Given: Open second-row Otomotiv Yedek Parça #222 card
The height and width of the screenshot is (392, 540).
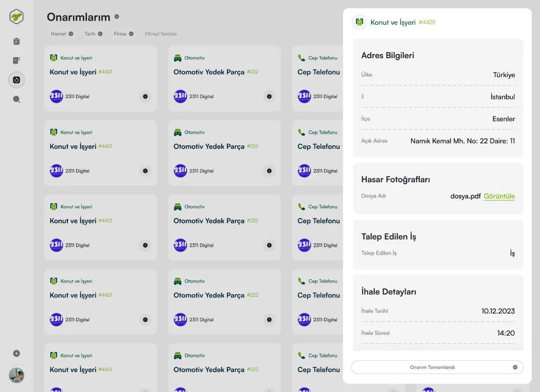Looking at the screenshot, I should coord(225,153).
